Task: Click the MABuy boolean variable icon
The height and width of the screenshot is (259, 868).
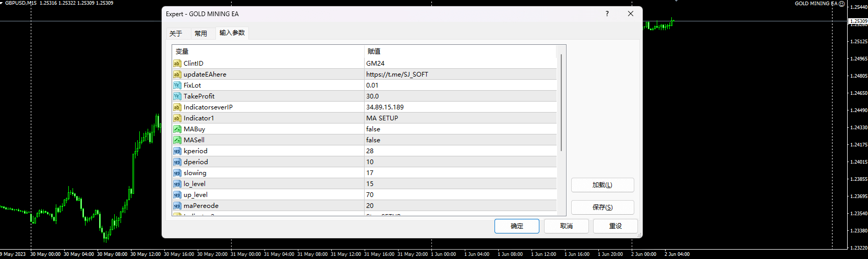Action: 177,129
